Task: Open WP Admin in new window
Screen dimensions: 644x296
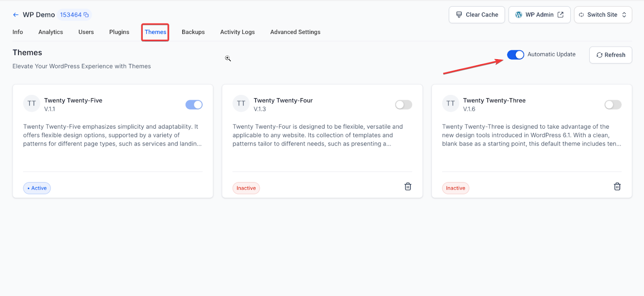Action: 539,15
